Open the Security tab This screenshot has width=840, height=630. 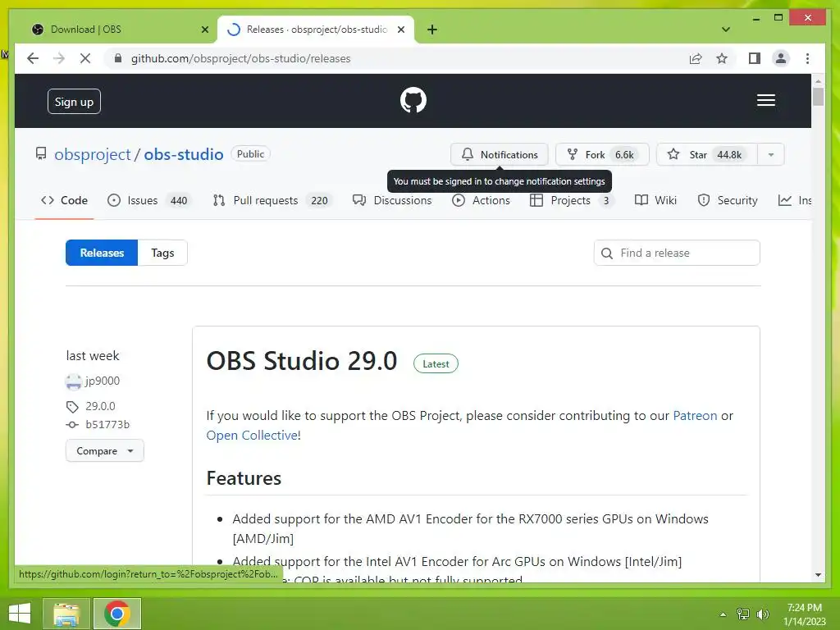(728, 200)
